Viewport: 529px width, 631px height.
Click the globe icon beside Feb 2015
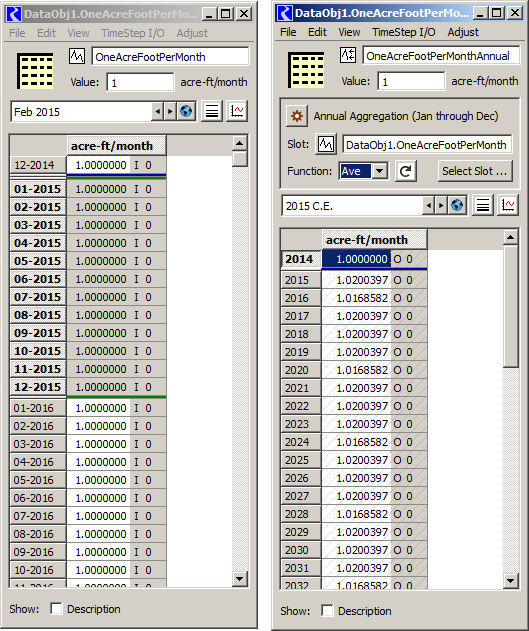(186, 111)
